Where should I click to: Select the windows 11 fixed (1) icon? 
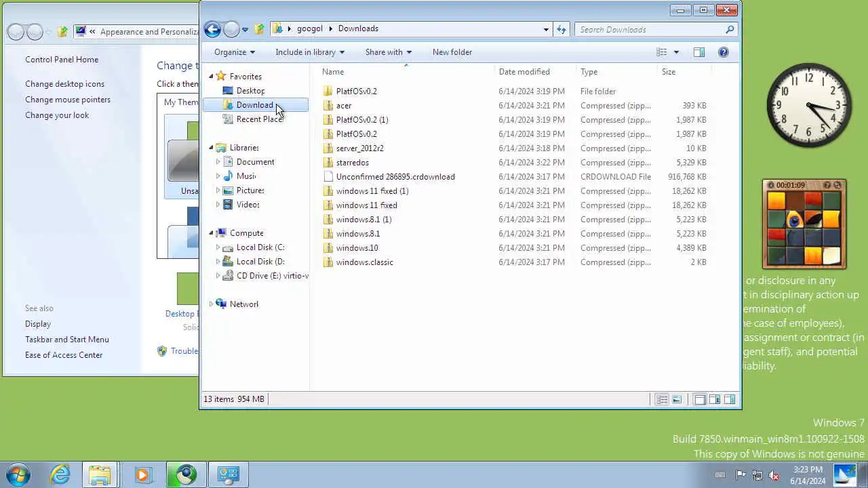pos(328,191)
